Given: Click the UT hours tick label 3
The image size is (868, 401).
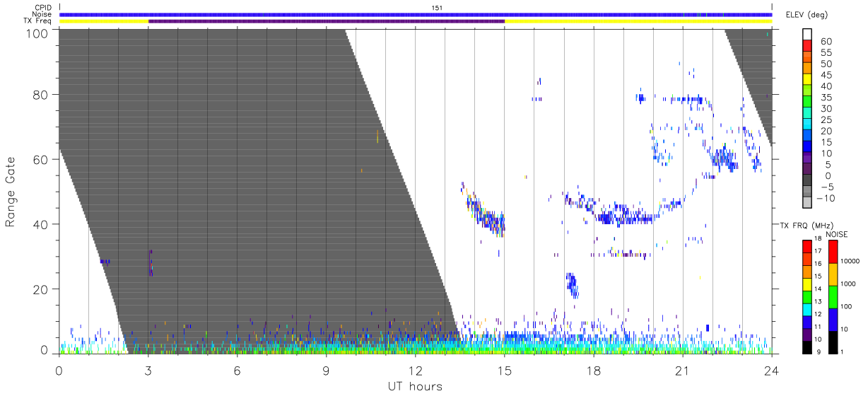Looking at the screenshot, I should [x=148, y=371].
